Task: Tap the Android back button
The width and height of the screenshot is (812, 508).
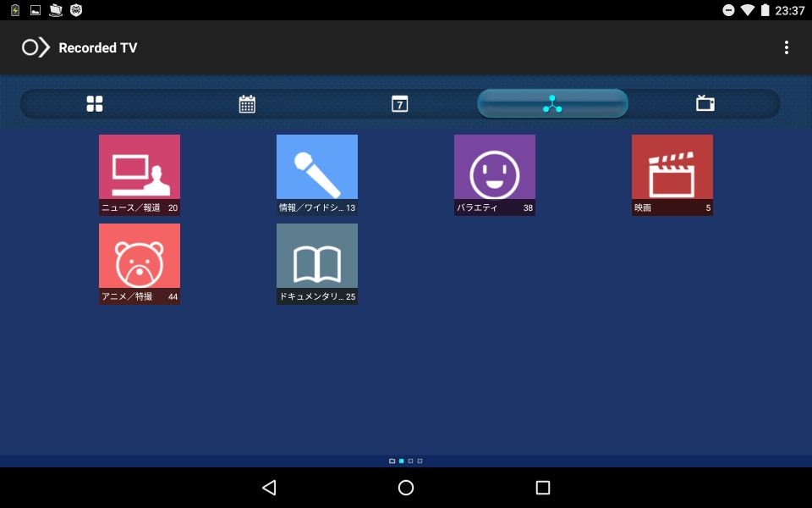Action: click(x=269, y=488)
